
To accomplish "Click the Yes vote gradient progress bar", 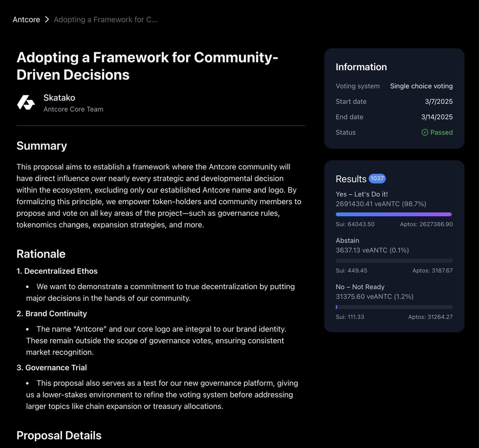I will coord(394,214).
